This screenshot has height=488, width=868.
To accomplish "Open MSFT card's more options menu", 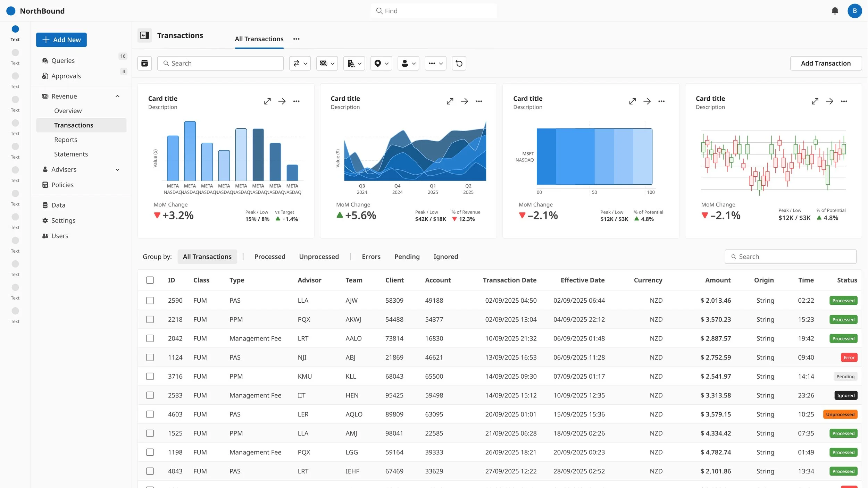I will point(661,101).
